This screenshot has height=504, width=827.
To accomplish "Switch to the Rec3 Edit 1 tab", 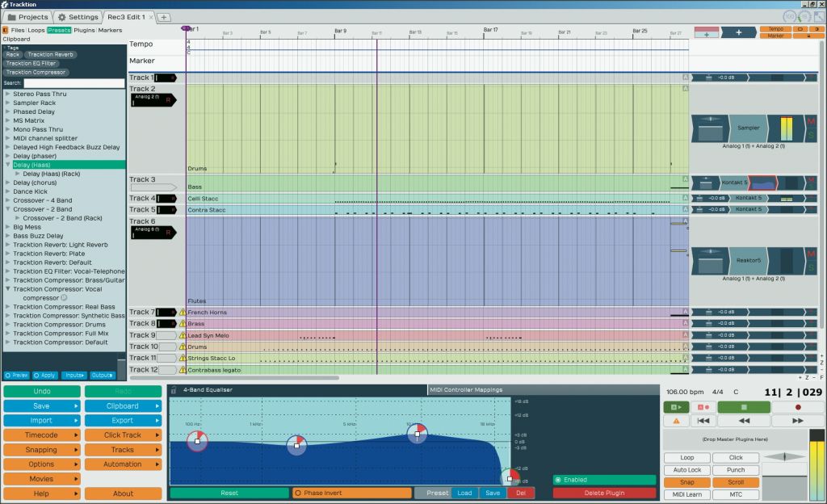I will pos(127,17).
